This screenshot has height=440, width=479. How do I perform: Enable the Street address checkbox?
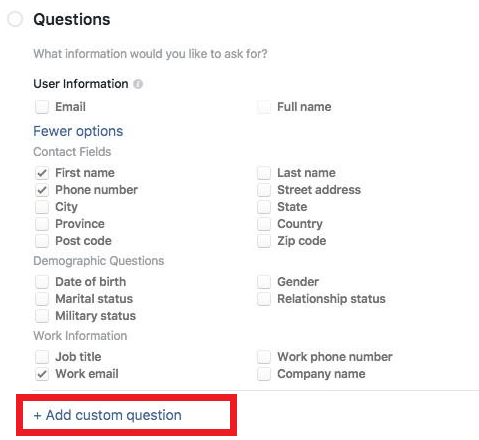pyautogui.click(x=264, y=190)
